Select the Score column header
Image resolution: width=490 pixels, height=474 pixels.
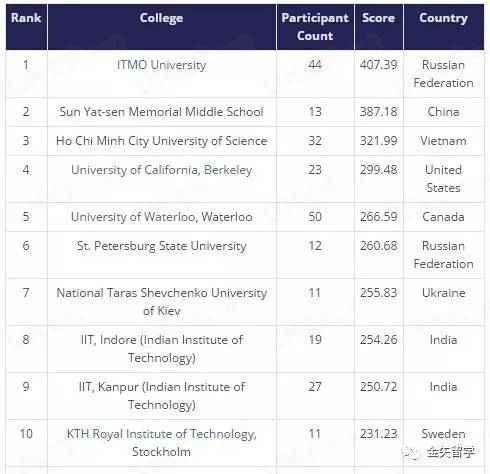[x=378, y=18]
